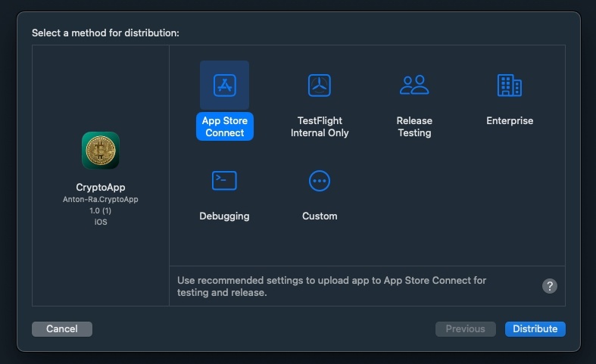This screenshot has height=364, width=596.
Task: Click the "Enterprise" label
Action: click(x=510, y=121)
